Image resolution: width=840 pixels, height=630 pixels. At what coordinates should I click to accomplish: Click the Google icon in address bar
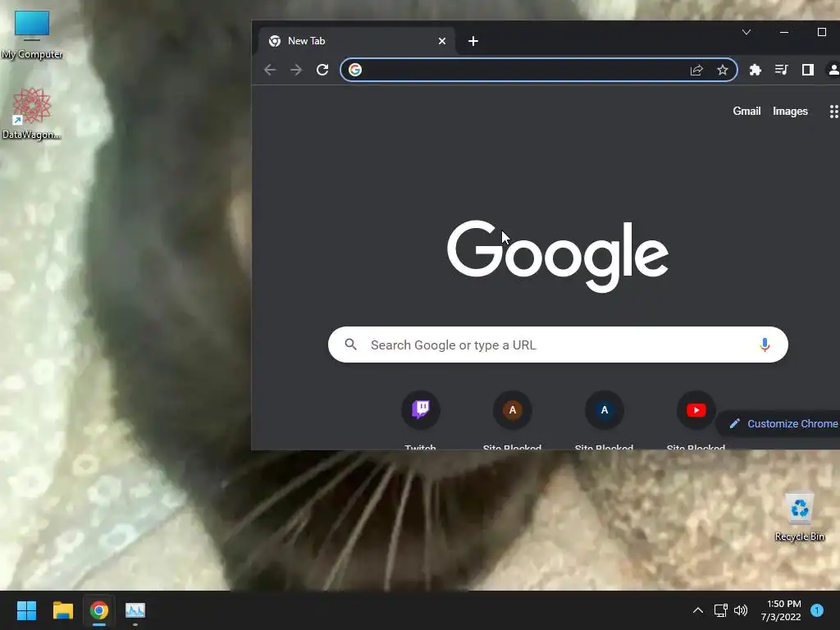pyautogui.click(x=355, y=70)
